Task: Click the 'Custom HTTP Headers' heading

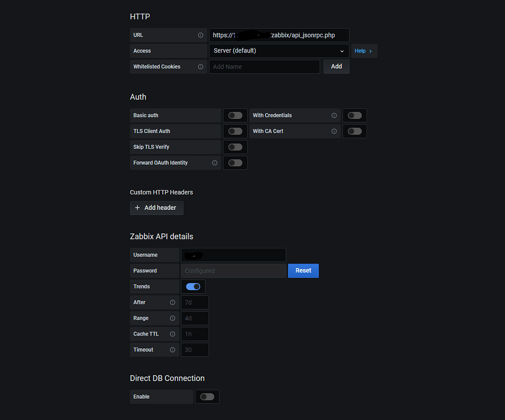Action: tap(161, 192)
